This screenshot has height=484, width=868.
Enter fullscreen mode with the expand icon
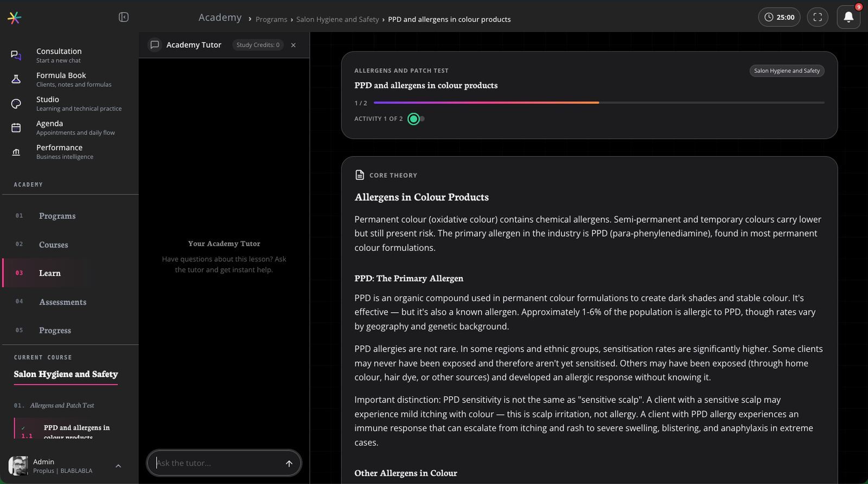[x=818, y=17]
